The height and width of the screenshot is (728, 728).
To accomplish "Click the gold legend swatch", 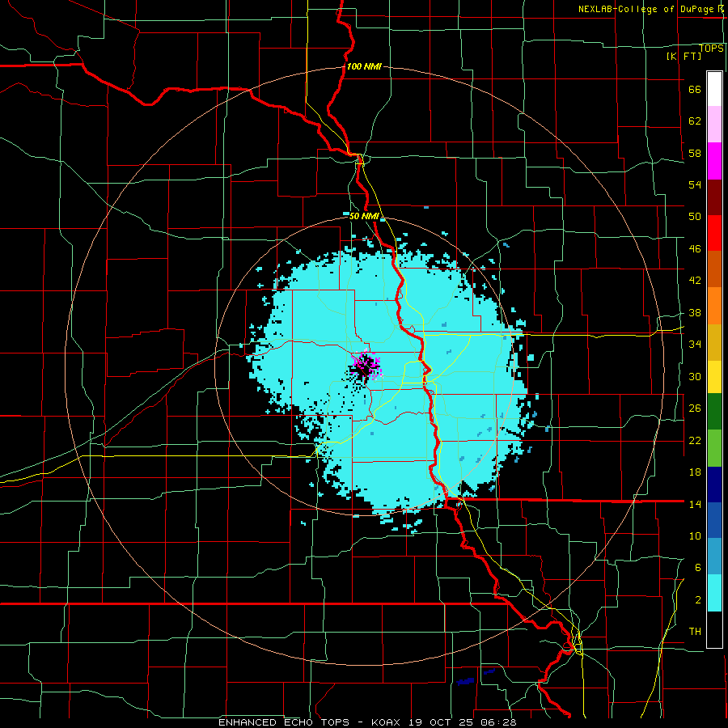I will 714,343.
